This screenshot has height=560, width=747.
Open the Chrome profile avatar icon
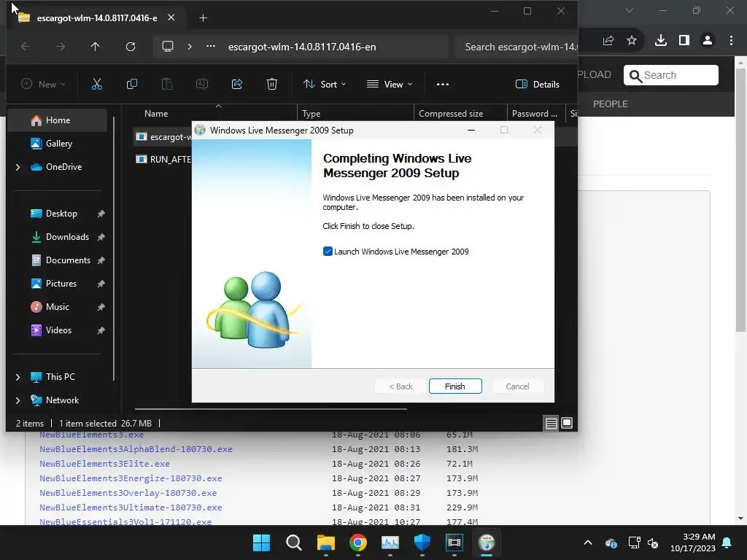pos(708,41)
